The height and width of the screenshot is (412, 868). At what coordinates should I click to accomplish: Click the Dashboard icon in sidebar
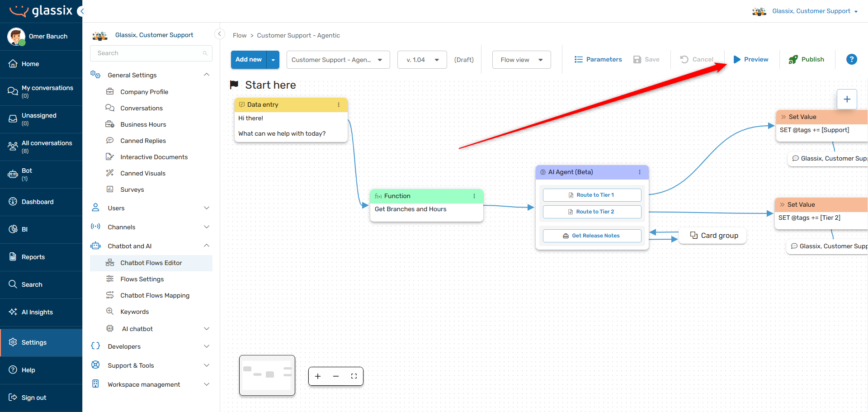point(13,202)
